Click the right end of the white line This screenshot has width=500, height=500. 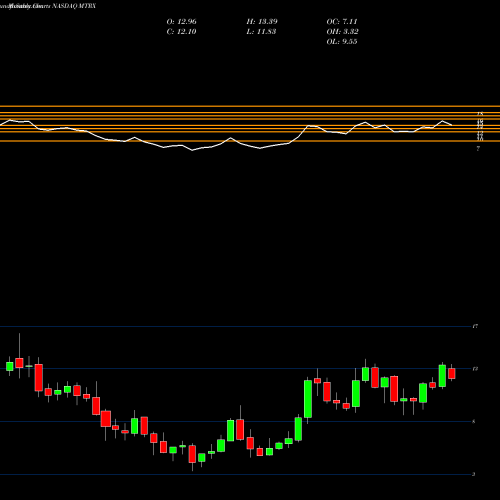pyautogui.click(x=452, y=125)
